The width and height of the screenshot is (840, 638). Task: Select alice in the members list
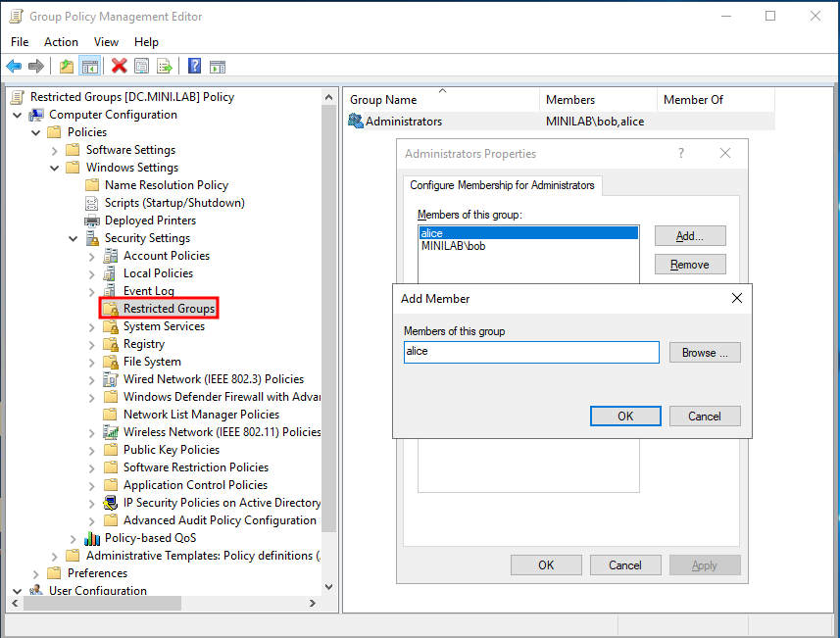(528, 233)
